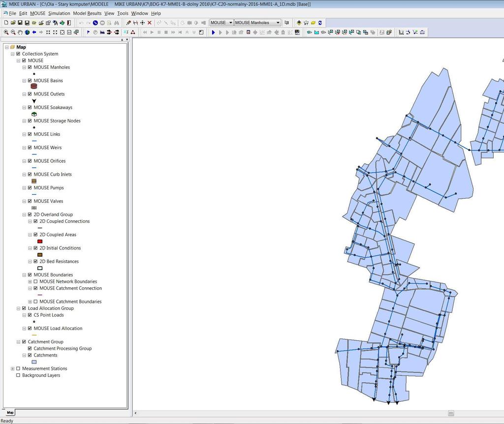Viewport: 504px width, 424px height.
Task: Close the layer panel with its X
Action: (x=127, y=39)
